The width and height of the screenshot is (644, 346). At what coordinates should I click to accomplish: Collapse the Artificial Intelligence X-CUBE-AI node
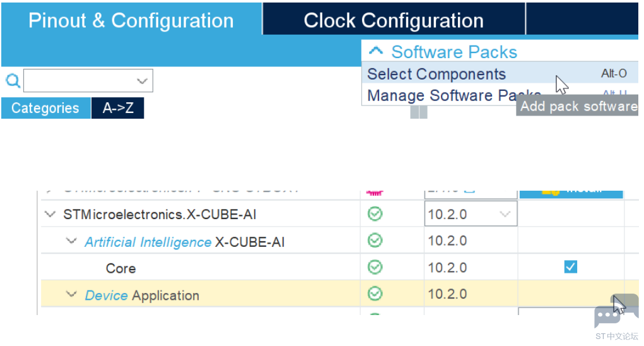click(72, 241)
